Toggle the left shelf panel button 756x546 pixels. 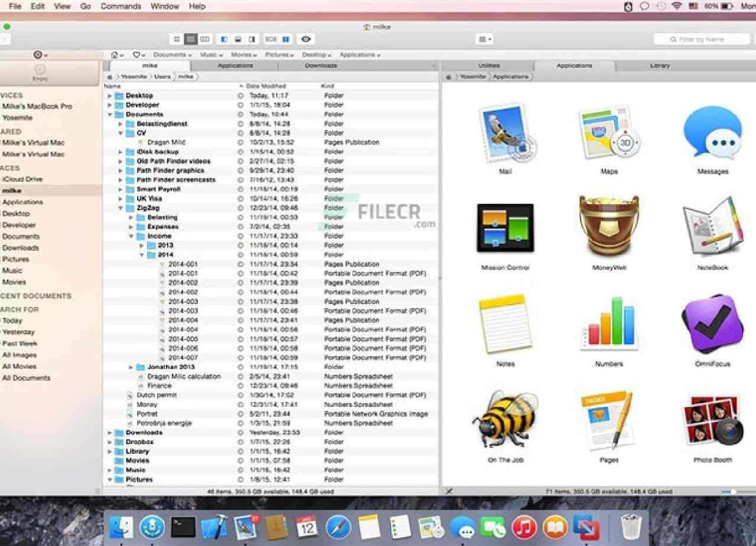224,39
